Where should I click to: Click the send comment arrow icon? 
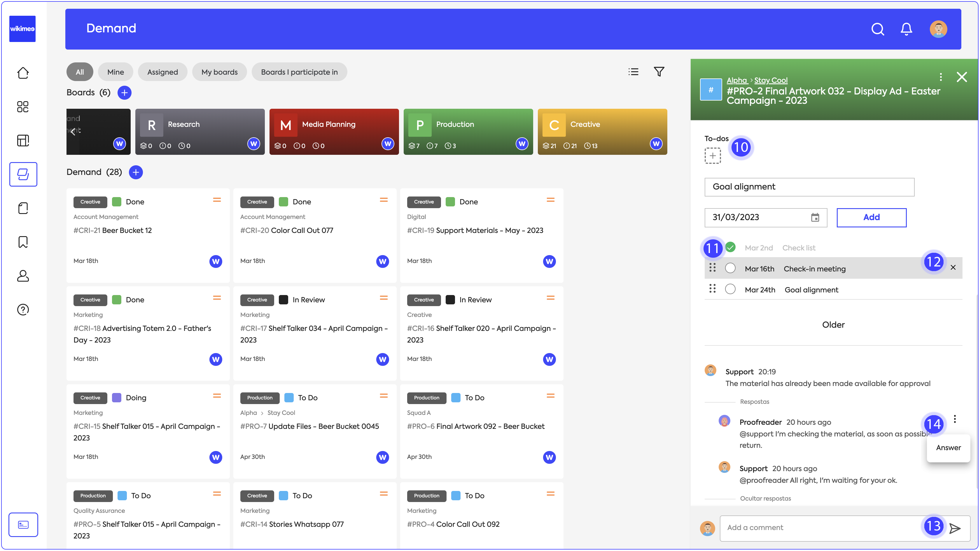(x=955, y=528)
